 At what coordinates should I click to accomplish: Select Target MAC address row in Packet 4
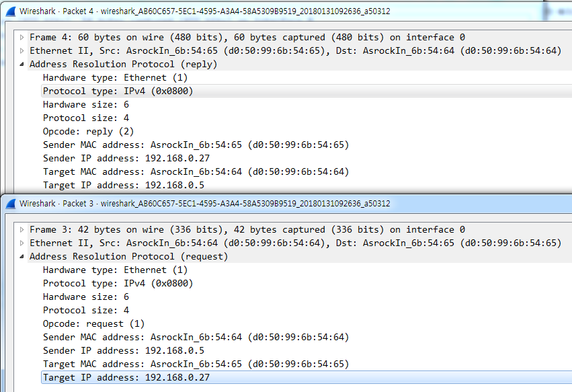point(307,172)
